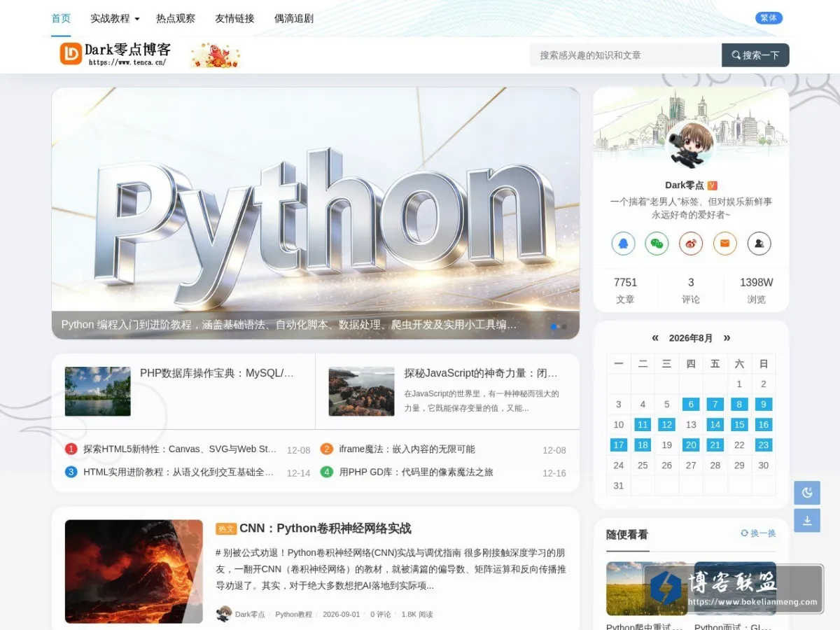Viewport: 840px width, 630px height.
Task: Open the yellow field thumbnail in 随便看看
Action: click(646, 588)
